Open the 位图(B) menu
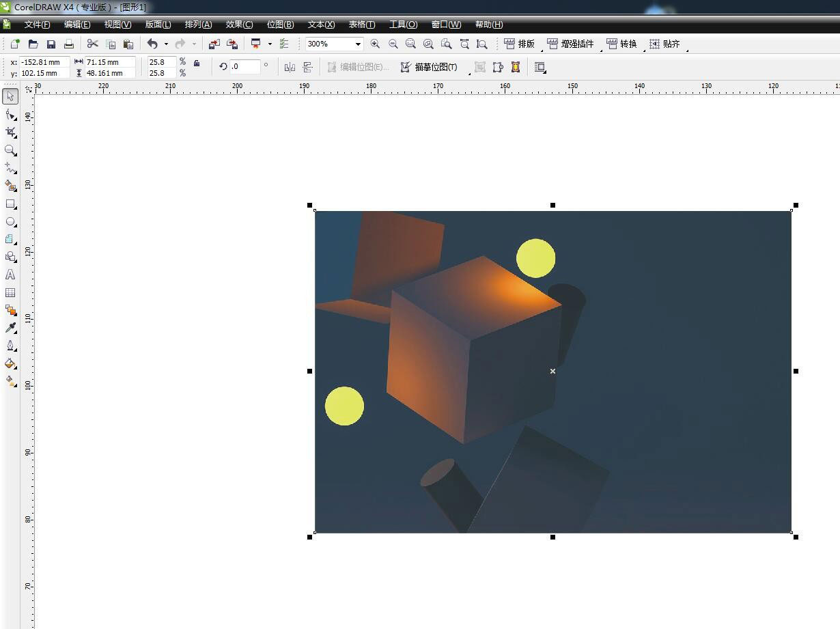This screenshot has height=629, width=840. coord(280,25)
